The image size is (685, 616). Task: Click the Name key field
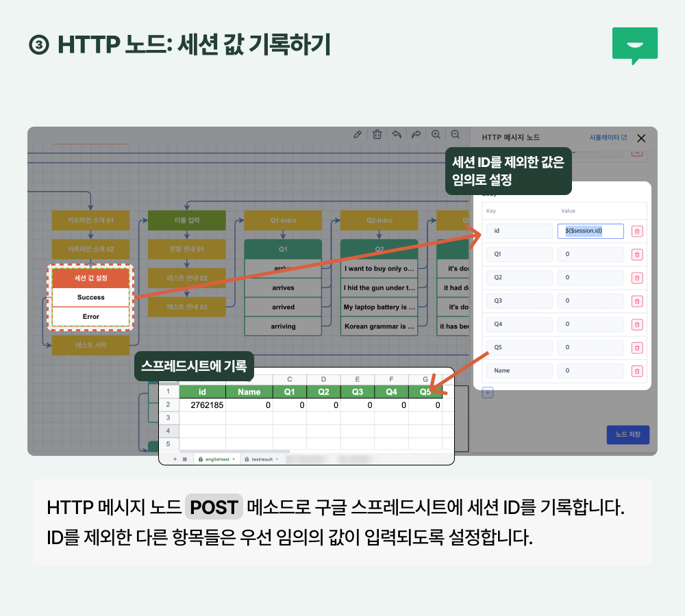(x=519, y=371)
